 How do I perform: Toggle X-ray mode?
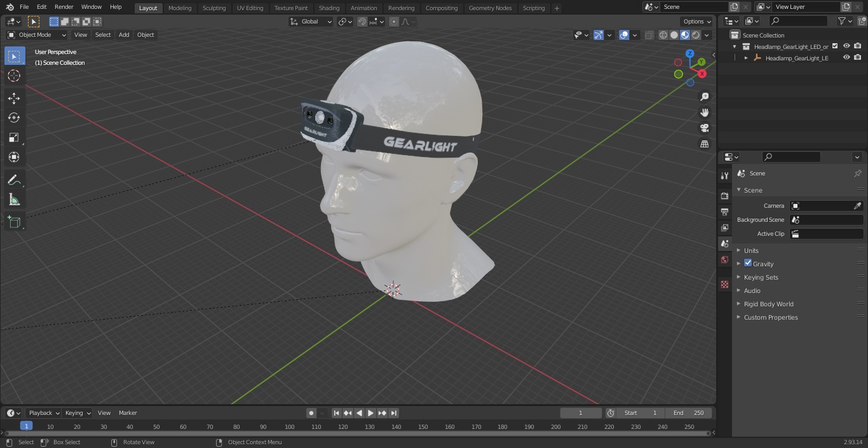pyautogui.click(x=649, y=35)
